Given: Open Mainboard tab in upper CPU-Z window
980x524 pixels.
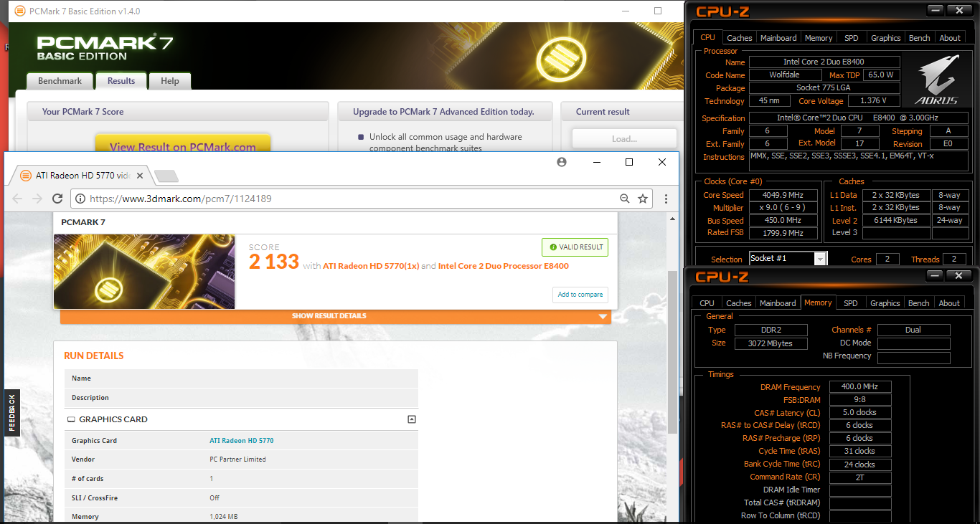Looking at the screenshot, I should pyautogui.click(x=778, y=38).
